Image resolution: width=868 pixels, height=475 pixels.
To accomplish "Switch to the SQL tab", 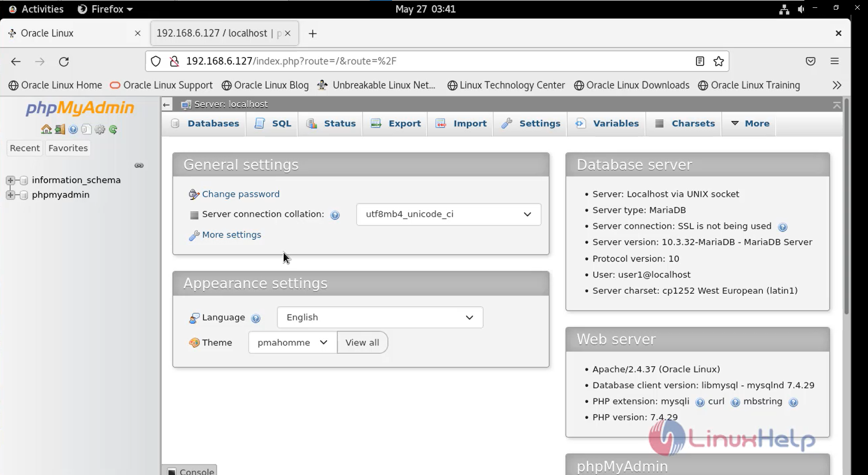I will [273, 124].
